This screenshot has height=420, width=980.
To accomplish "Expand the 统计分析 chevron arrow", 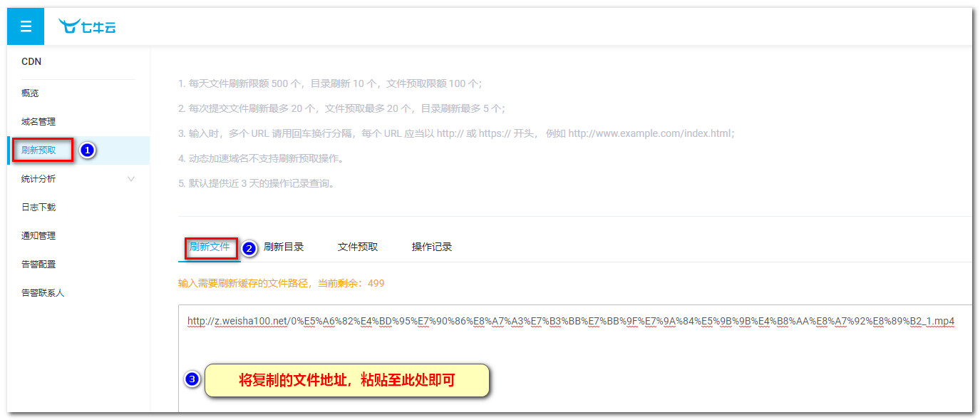I will pyautogui.click(x=130, y=179).
